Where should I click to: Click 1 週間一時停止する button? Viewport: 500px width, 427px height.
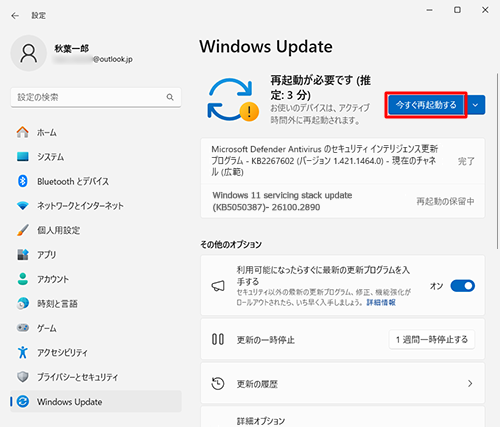click(432, 340)
